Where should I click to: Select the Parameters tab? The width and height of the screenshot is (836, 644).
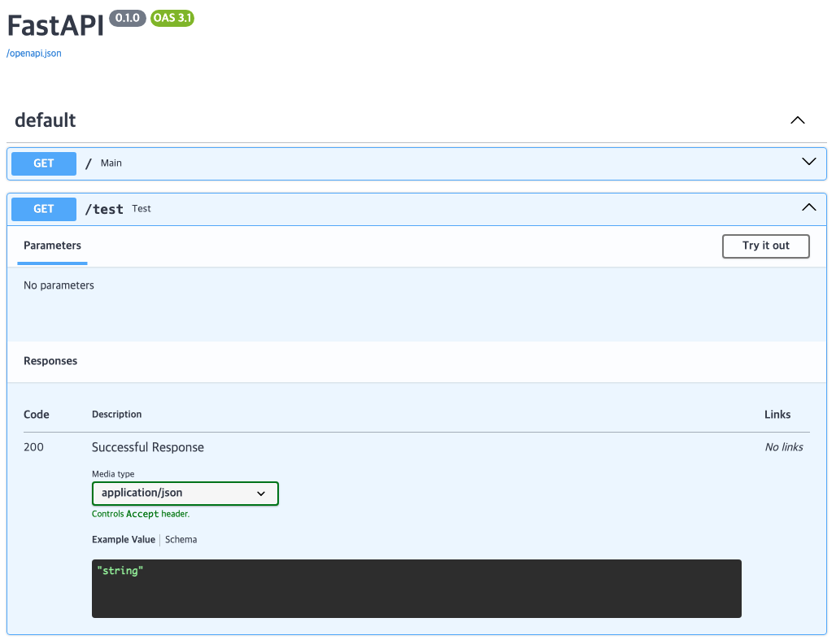52,246
